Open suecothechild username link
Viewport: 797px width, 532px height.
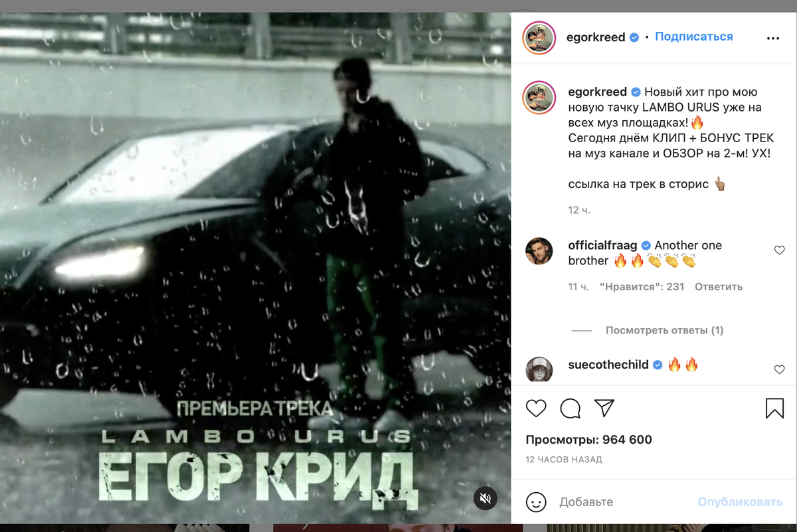tap(608, 365)
